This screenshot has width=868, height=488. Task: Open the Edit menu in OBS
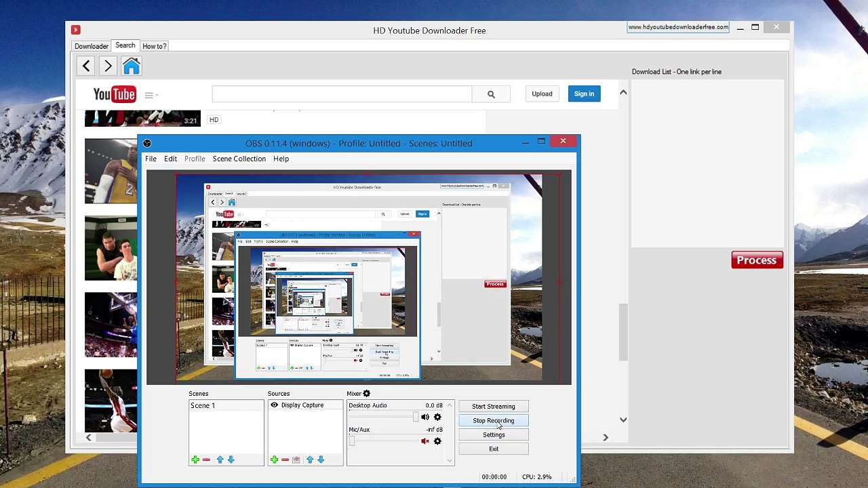point(170,159)
